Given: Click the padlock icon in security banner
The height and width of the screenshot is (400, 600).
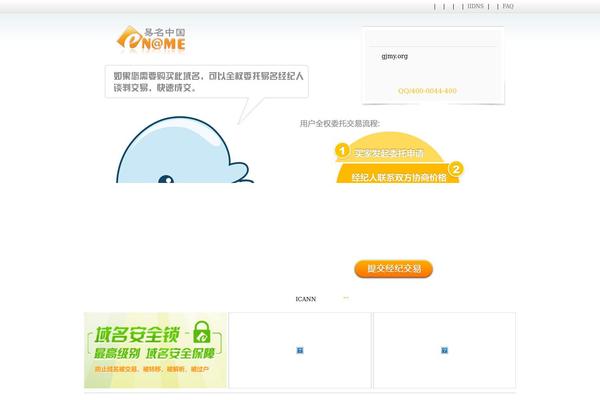Looking at the screenshot, I should [202, 332].
